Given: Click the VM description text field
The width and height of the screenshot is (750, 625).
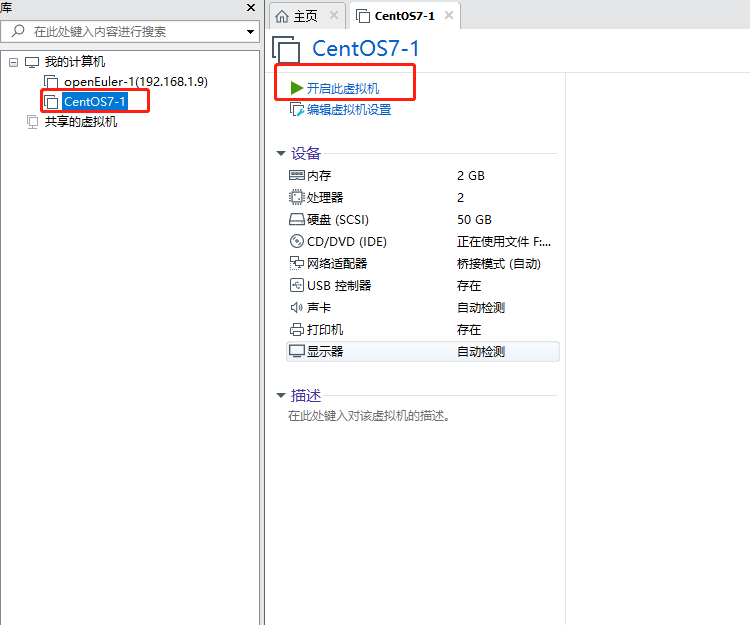Looking at the screenshot, I should [369, 416].
